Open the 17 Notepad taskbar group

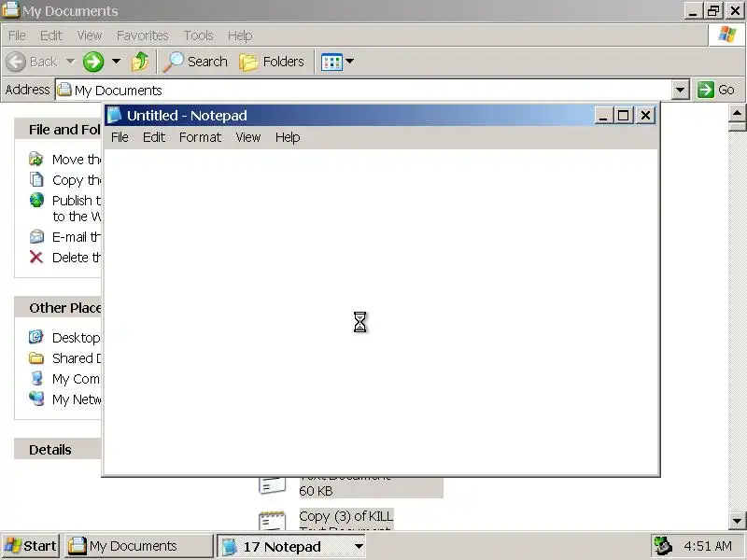(x=292, y=546)
